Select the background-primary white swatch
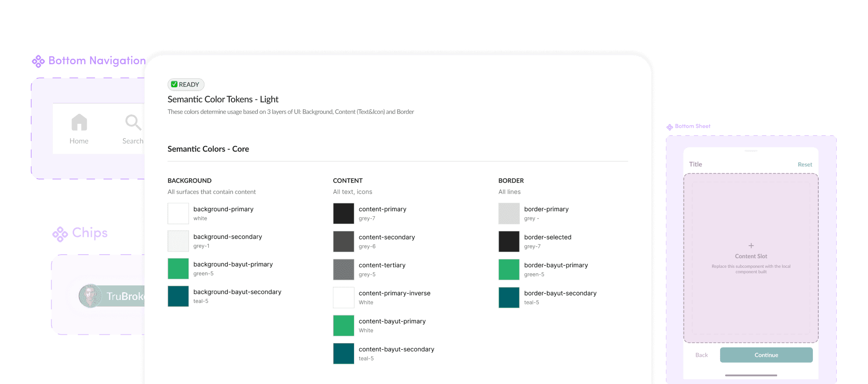 tap(178, 213)
